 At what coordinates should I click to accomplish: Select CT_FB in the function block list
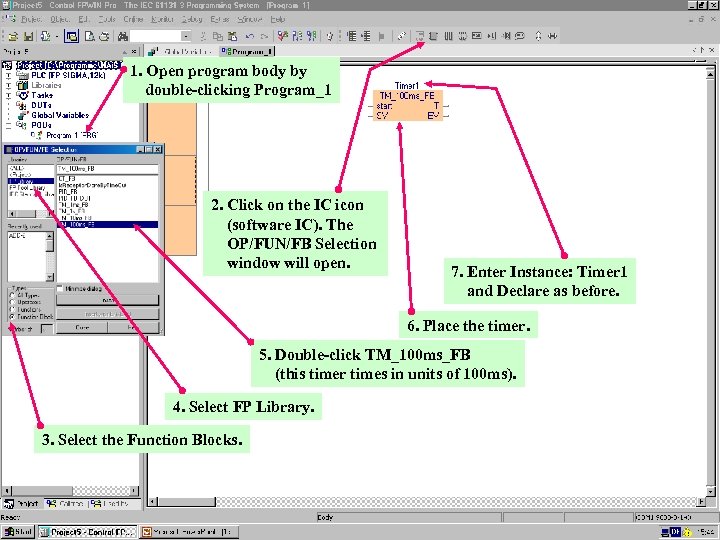click(67, 178)
